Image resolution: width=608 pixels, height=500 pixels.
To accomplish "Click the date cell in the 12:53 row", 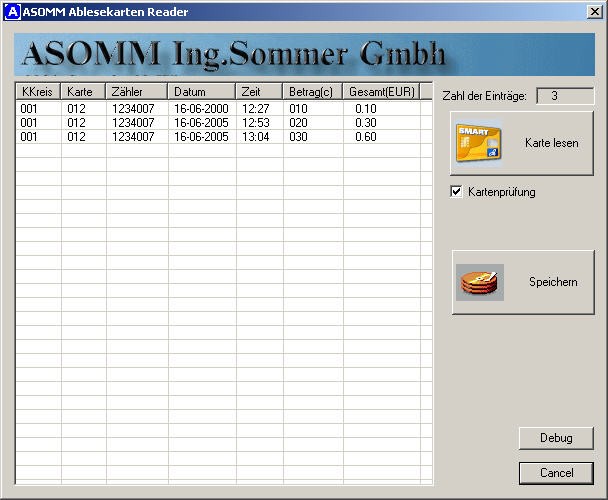I will [x=202, y=123].
